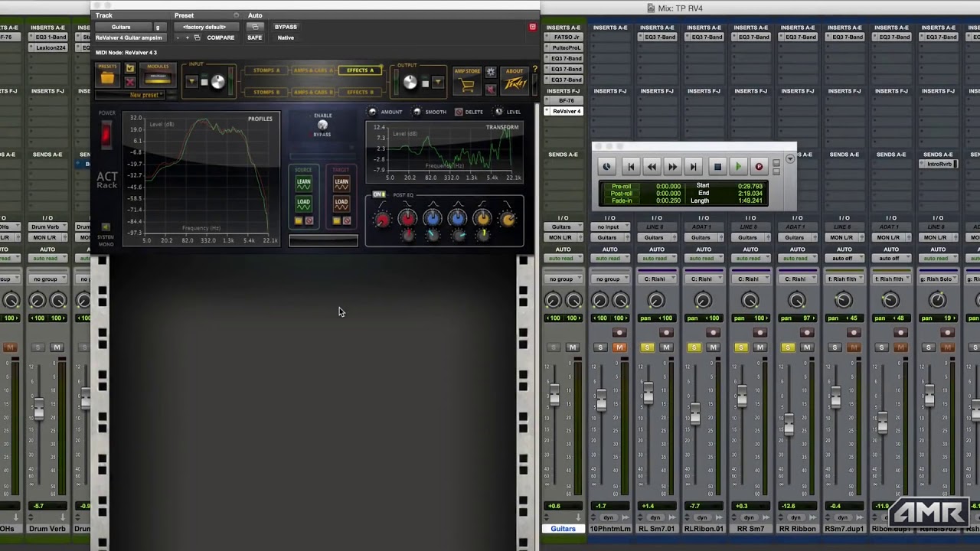
Task: Click the Target Learn button
Action: (x=341, y=184)
